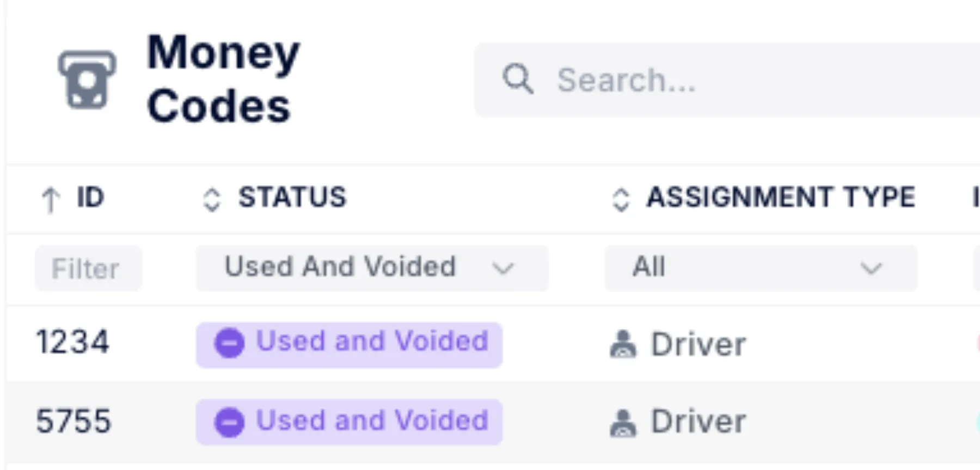This screenshot has width=980, height=470.
Task: Click the Money Codes page icon
Action: click(87, 80)
